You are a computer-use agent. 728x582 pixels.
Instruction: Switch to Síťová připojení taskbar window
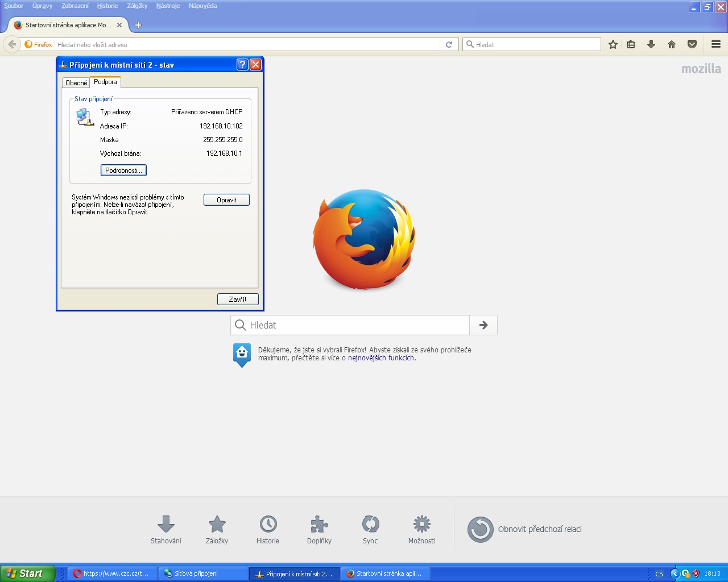point(203,573)
